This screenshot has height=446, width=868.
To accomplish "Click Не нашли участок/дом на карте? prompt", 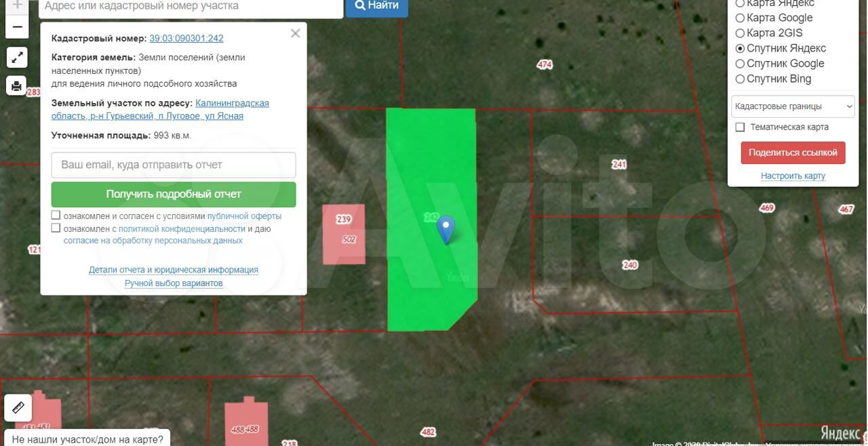I will 87,439.
